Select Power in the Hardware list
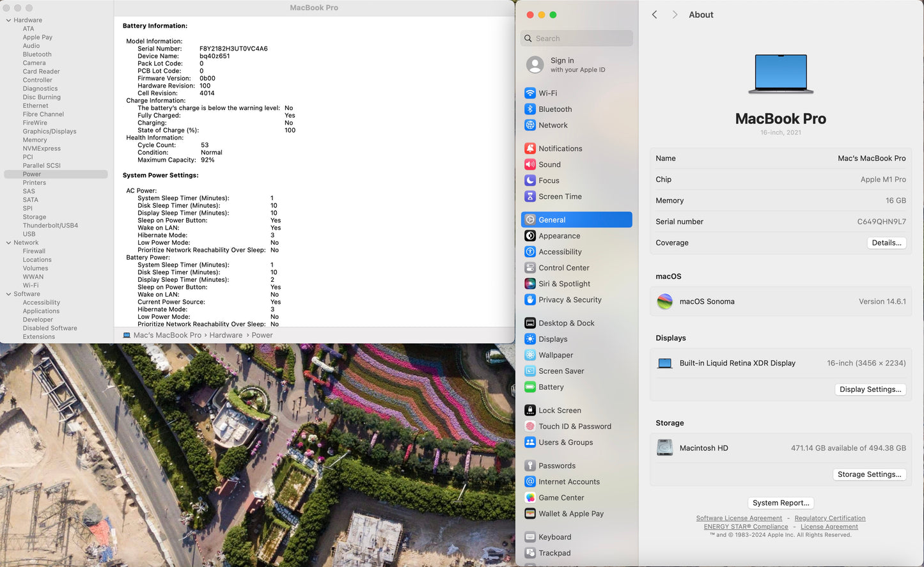The width and height of the screenshot is (924, 567). point(56,174)
